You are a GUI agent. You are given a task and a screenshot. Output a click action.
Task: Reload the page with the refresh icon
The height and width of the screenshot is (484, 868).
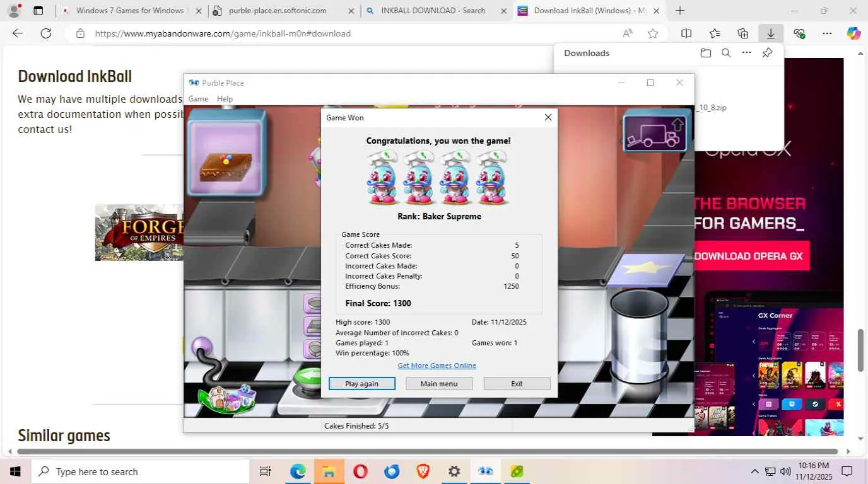coord(46,33)
